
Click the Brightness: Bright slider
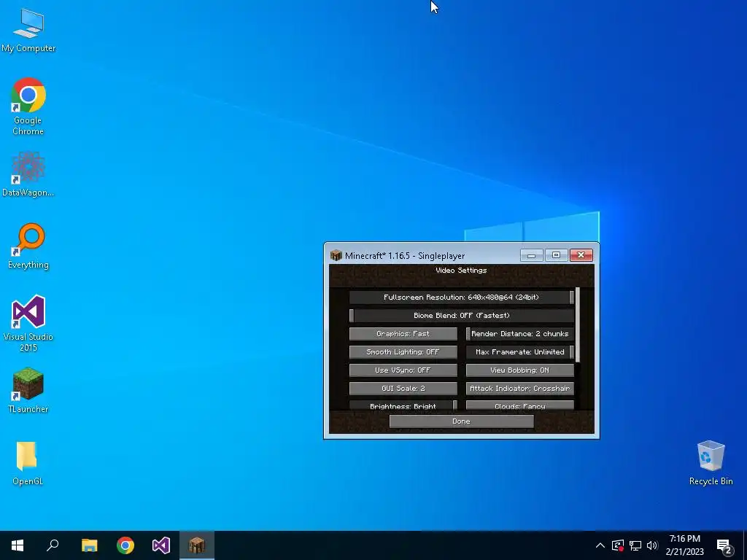pos(403,405)
